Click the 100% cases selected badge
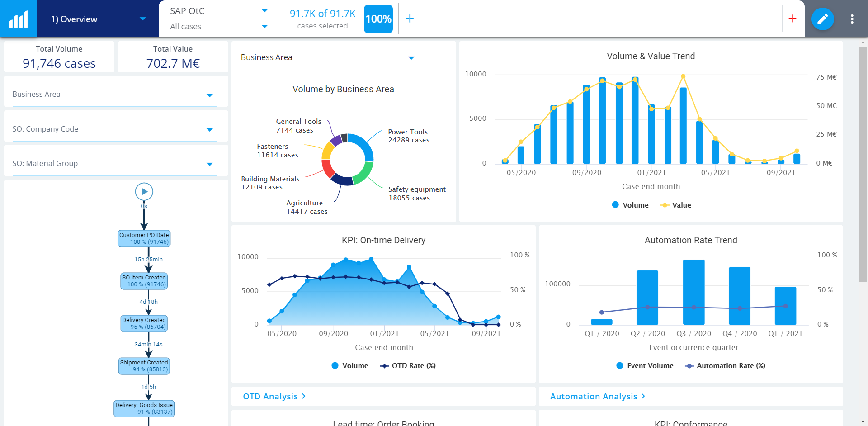 pyautogui.click(x=378, y=19)
